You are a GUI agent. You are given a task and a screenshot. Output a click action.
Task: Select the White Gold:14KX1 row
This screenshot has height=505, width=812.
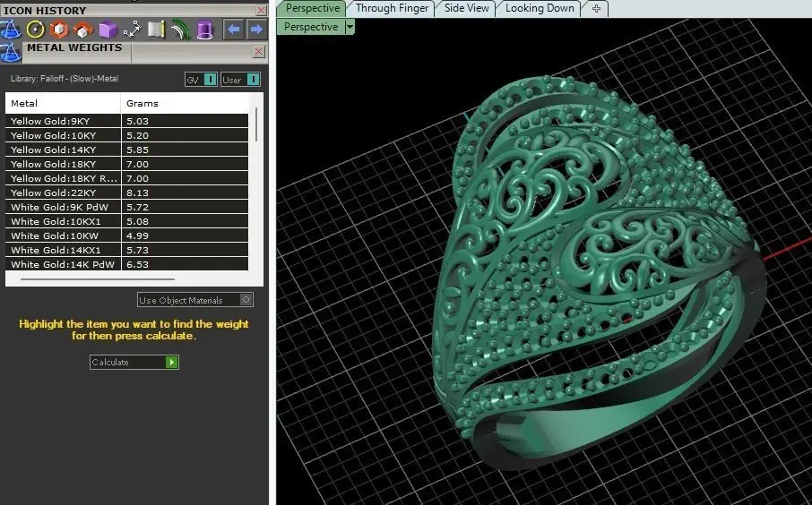(127, 250)
